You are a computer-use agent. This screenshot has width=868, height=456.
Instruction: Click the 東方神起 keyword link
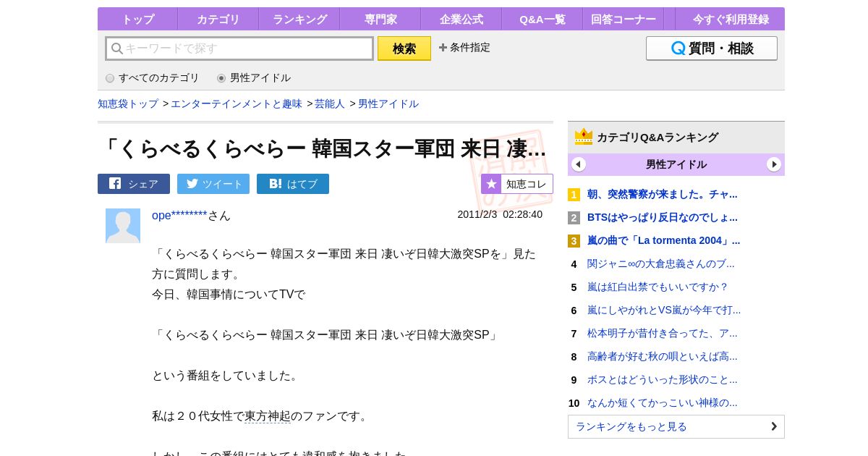pyautogui.click(x=268, y=416)
